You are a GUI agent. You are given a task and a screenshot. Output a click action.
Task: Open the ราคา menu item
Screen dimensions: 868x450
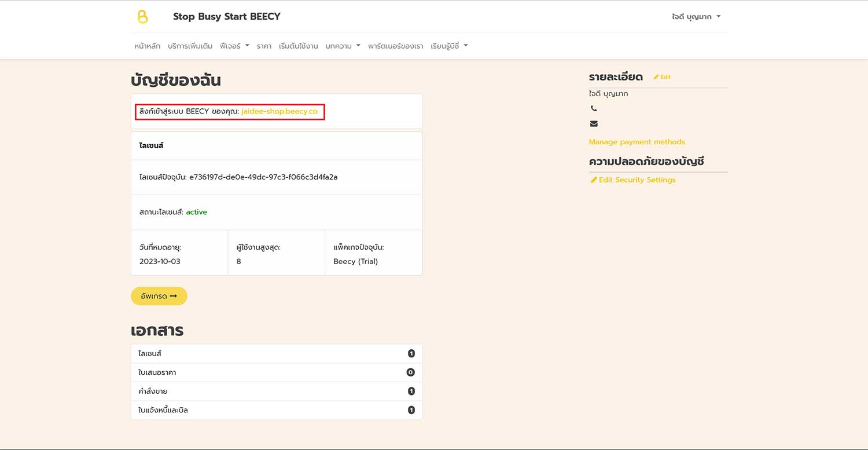264,46
